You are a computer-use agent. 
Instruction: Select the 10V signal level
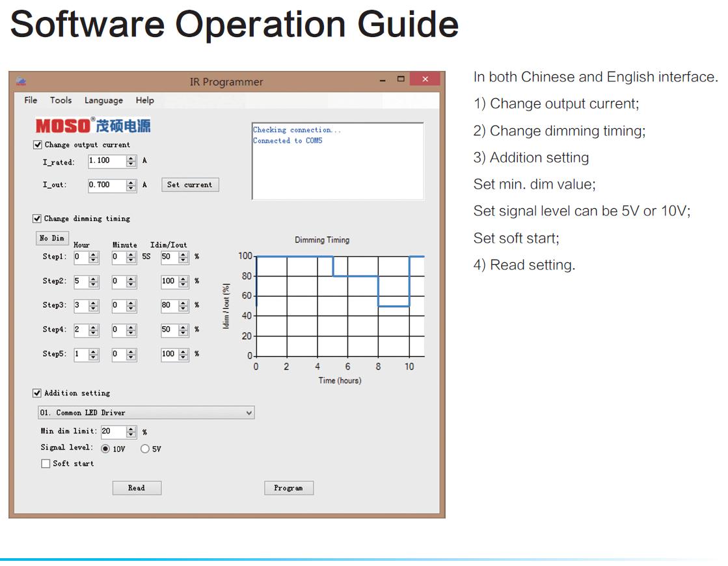point(105,449)
